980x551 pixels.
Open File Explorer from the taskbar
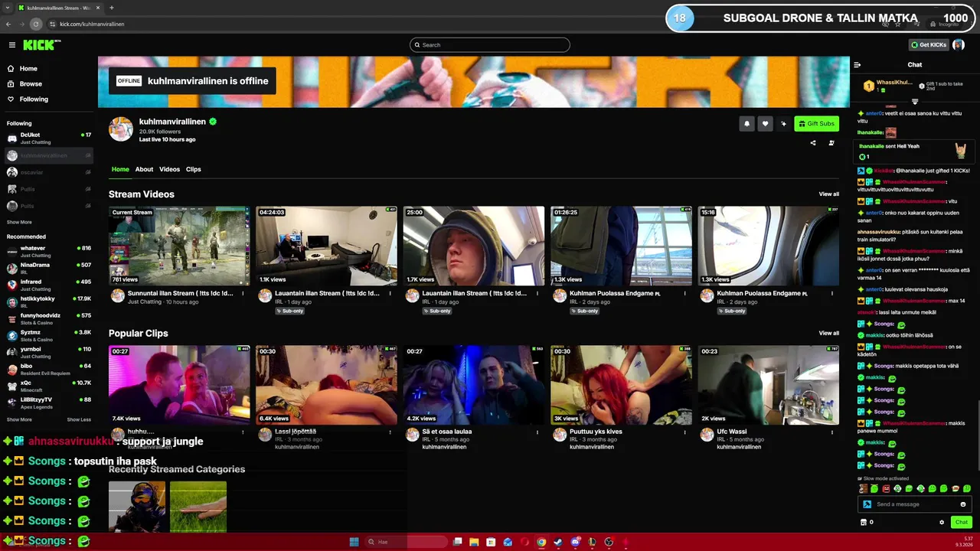click(x=474, y=542)
